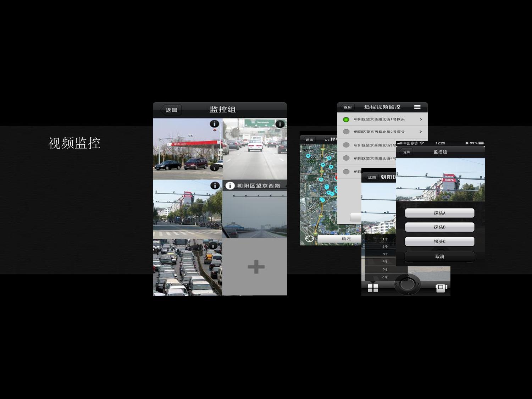Screen dimensions: 532x399
Task: Click Wi-Fi icon in phone status bar
Action: [x=422, y=143]
